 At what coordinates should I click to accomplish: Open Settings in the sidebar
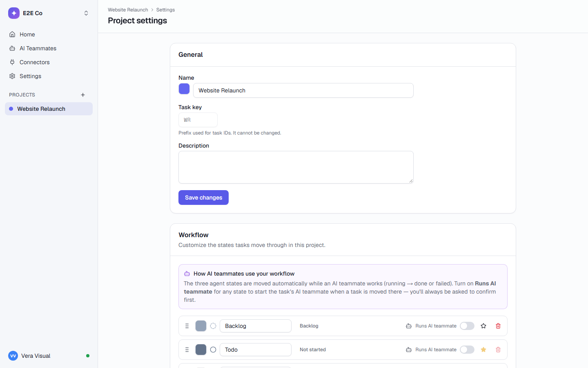[x=49, y=76]
